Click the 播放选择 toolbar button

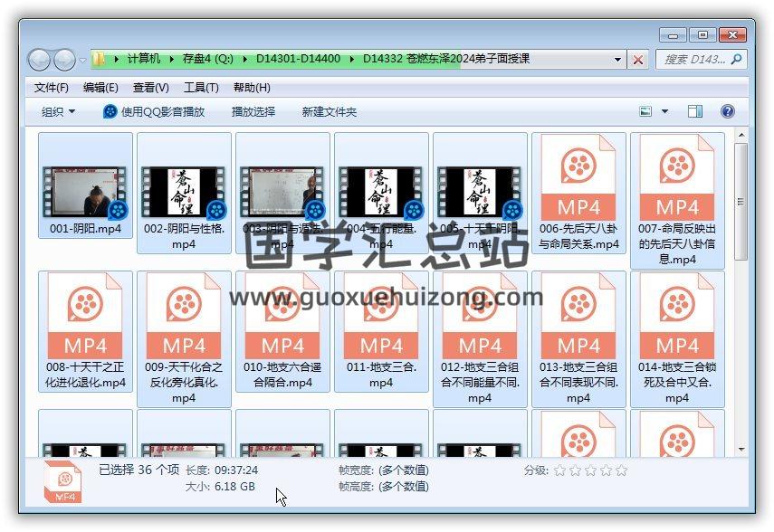(253, 111)
